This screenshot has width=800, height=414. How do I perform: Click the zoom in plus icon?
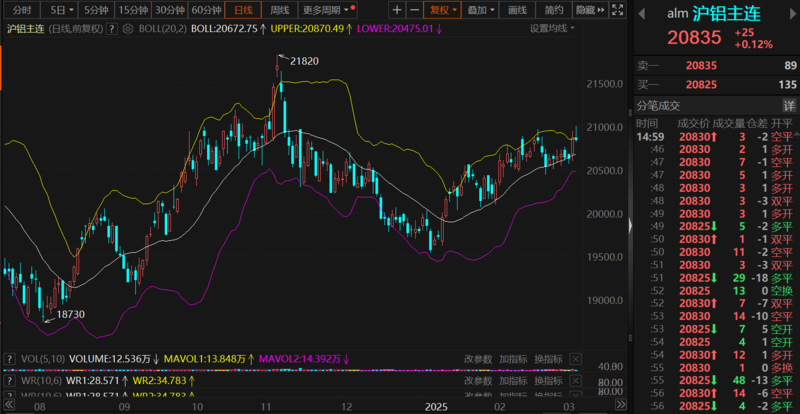point(397,9)
